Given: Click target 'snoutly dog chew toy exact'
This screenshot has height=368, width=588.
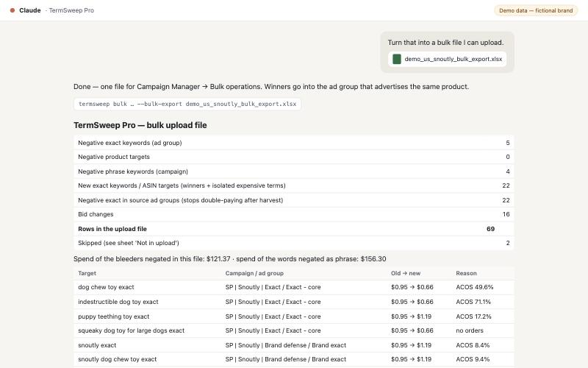Looking at the screenshot, I should (x=118, y=359).
